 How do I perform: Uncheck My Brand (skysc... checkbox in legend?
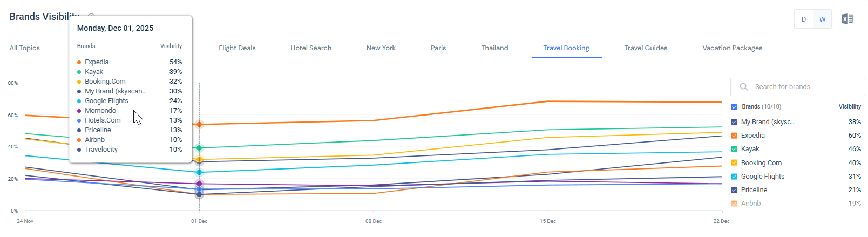coord(734,122)
